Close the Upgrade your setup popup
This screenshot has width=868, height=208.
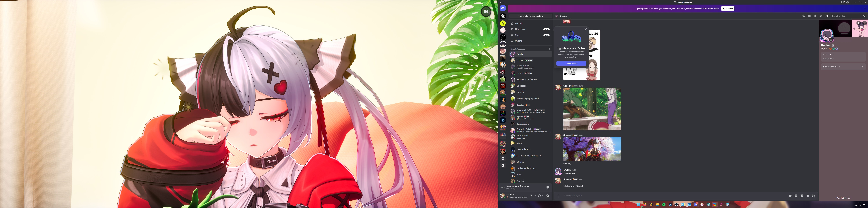[x=586, y=29]
